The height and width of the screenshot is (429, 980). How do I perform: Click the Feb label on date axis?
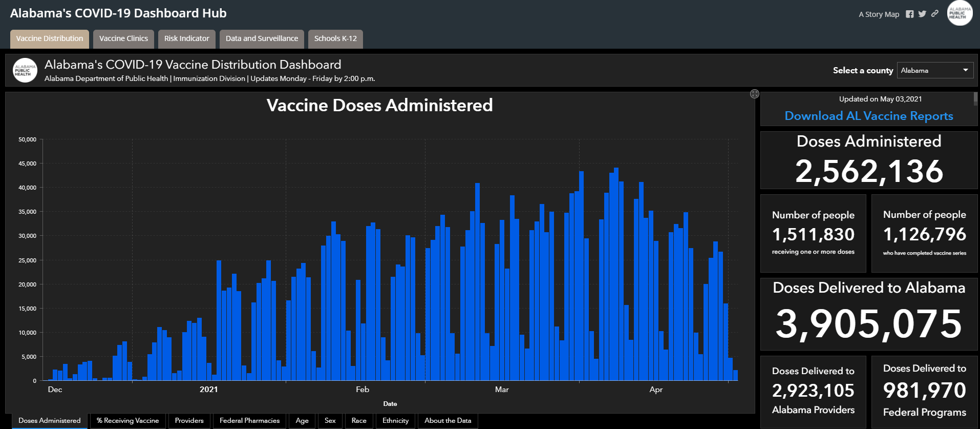[363, 390]
